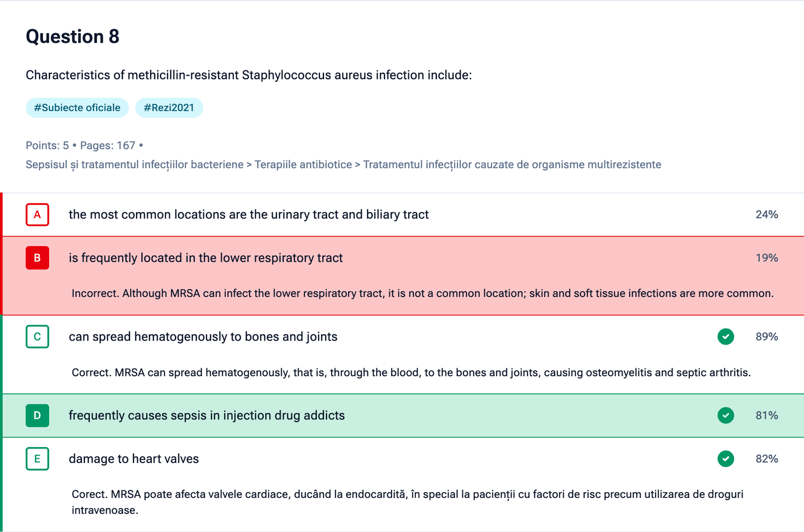This screenshot has height=532, width=804.
Task: Click green checkmark icon on answer D
Action: [x=726, y=415]
